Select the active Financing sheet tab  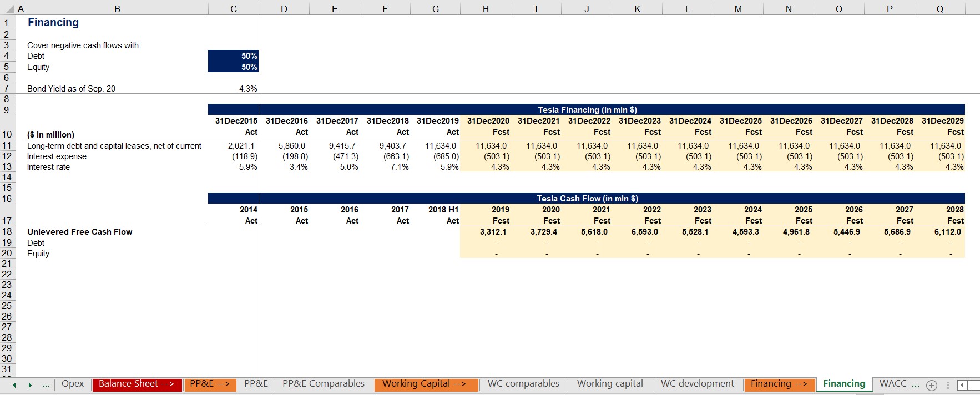pos(844,384)
